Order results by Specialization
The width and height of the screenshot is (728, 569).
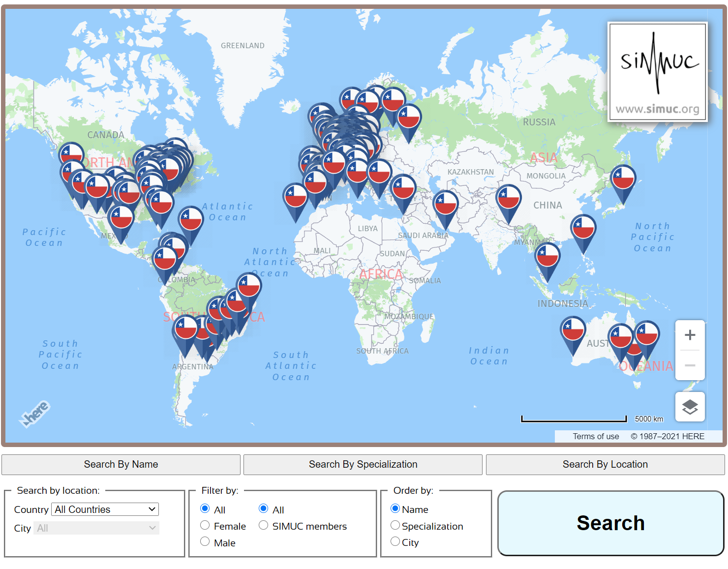tap(395, 526)
